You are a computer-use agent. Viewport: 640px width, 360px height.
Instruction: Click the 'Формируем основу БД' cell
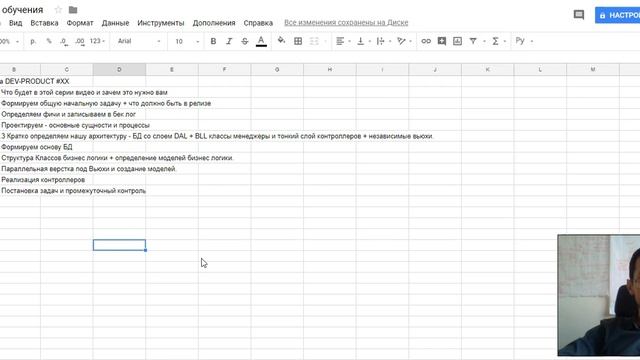(x=37, y=147)
